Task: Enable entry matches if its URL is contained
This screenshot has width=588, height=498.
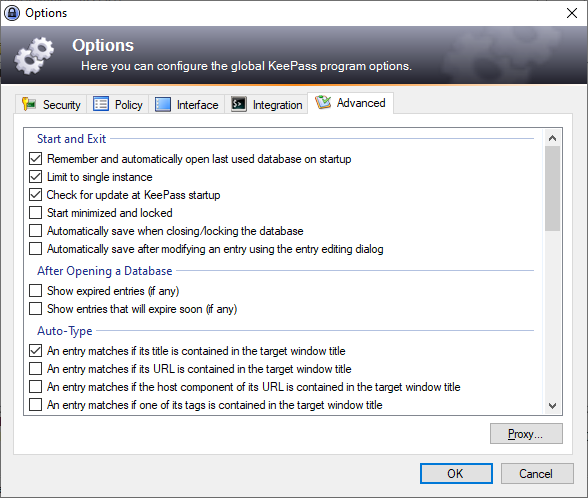Action: [x=36, y=369]
